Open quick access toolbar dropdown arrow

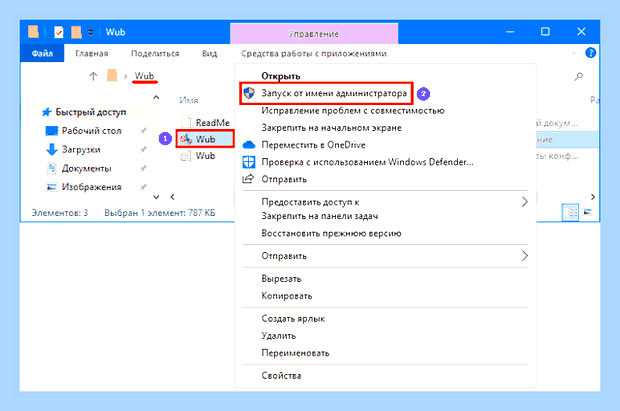click(91, 32)
